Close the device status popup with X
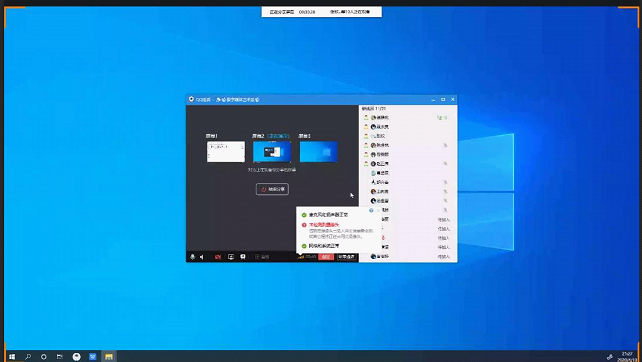This screenshot has height=362, width=642. click(x=377, y=210)
